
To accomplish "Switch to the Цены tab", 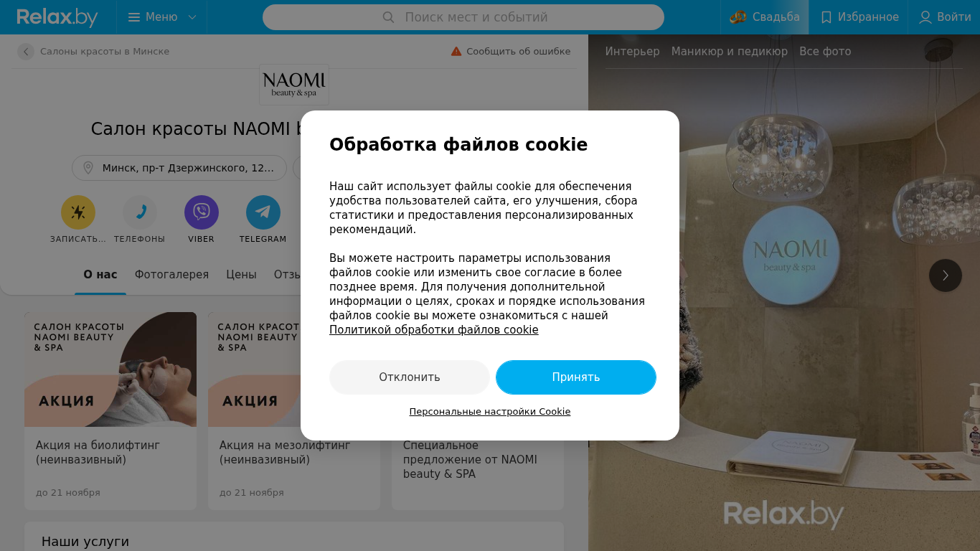I will 241,275.
